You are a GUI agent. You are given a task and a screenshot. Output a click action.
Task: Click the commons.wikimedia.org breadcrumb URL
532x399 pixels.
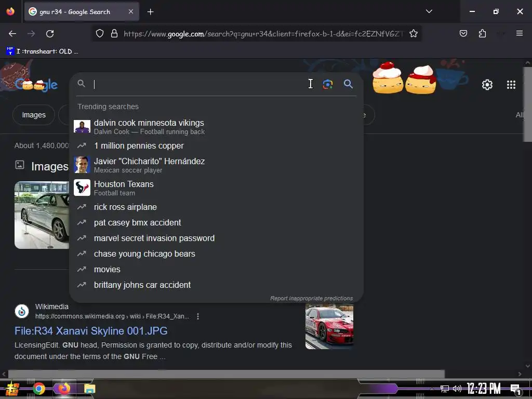[x=112, y=316]
